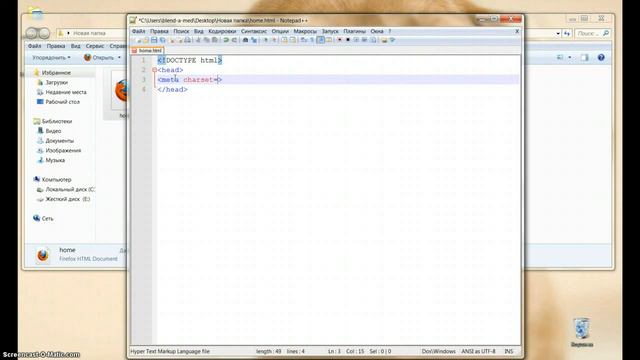The width and height of the screenshot is (640, 360).
Task: Save the document using the Save icon
Action: pos(154,40)
